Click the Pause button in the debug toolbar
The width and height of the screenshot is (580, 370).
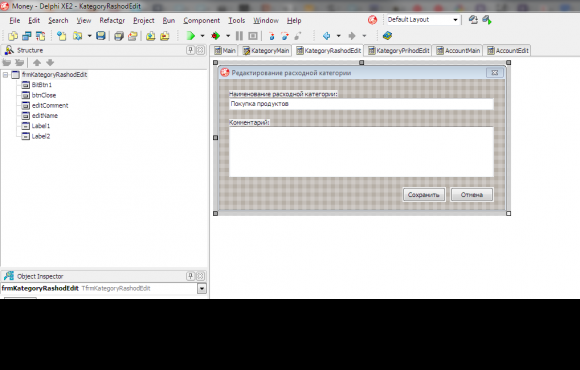[239, 36]
